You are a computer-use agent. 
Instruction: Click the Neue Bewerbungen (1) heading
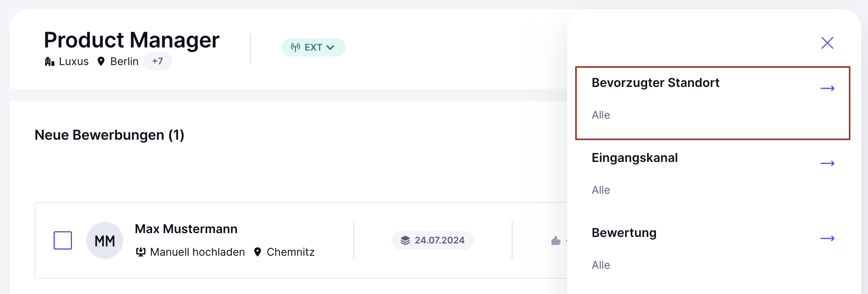tap(109, 135)
